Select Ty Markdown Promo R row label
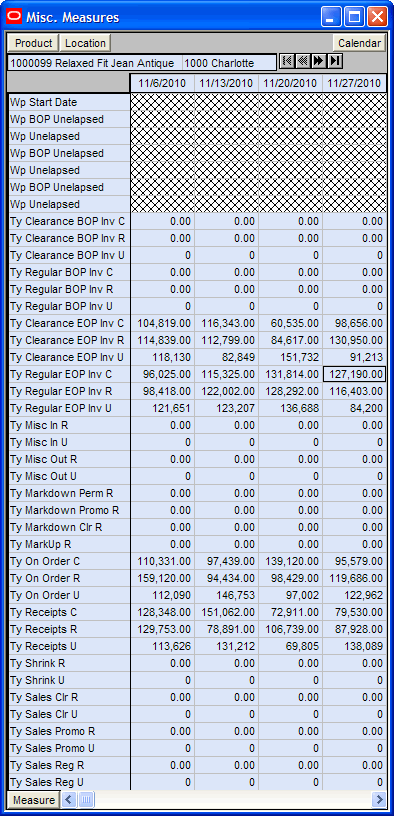The width and height of the screenshot is (394, 816). [x=69, y=511]
